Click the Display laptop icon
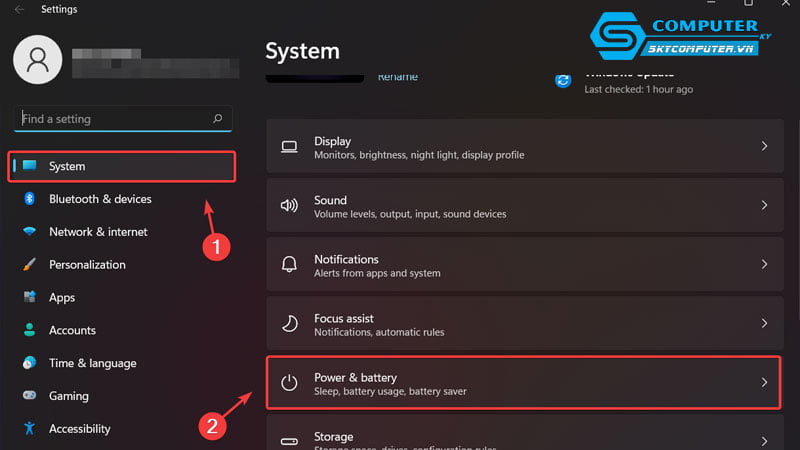This screenshot has width=800, height=450. coord(289,147)
